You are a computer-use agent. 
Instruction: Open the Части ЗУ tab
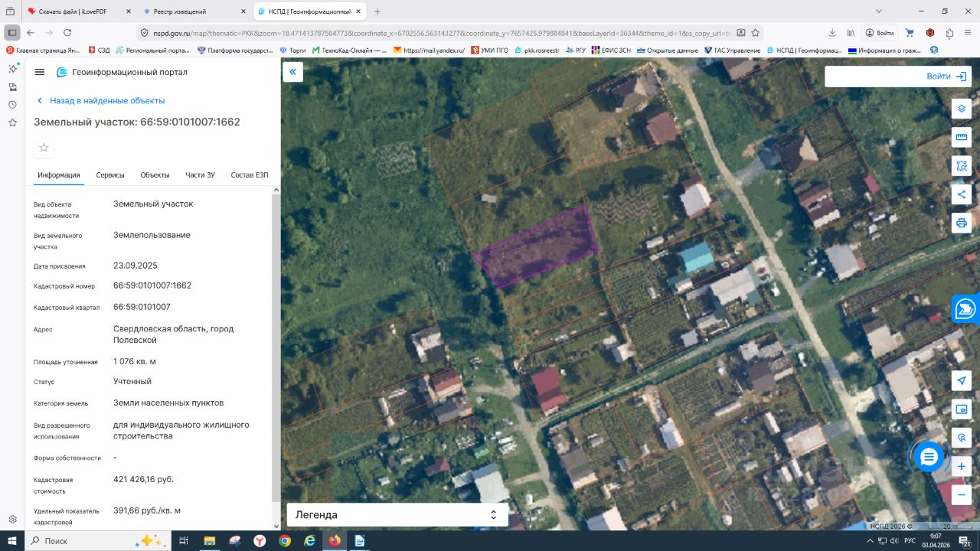pyautogui.click(x=200, y=175)
